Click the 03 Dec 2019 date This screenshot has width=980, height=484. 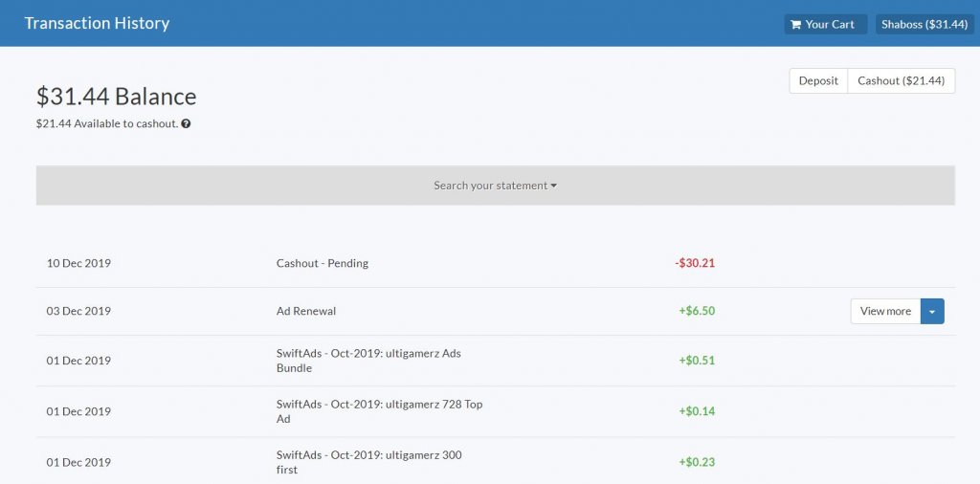78,311
